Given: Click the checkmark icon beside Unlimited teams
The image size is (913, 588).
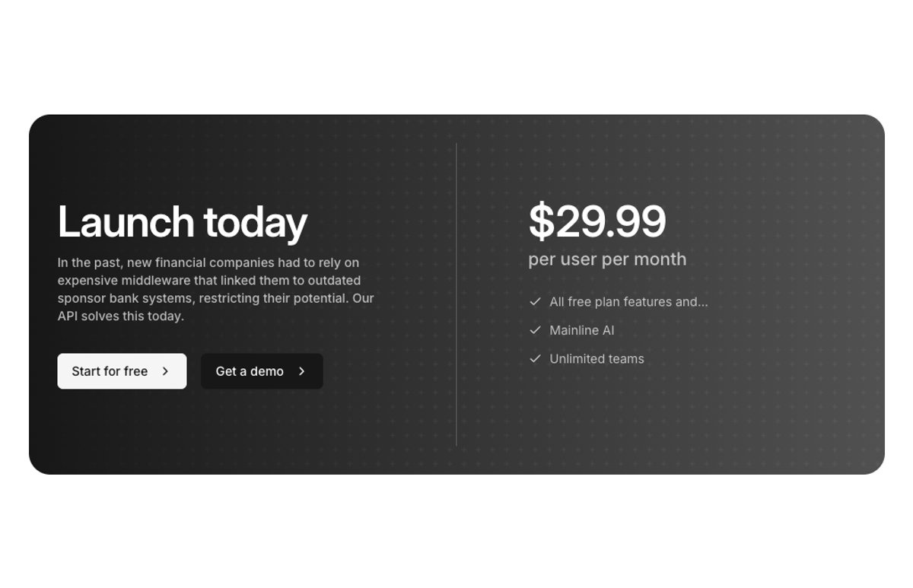Looking at the screenshot, I should coord(535,358).
